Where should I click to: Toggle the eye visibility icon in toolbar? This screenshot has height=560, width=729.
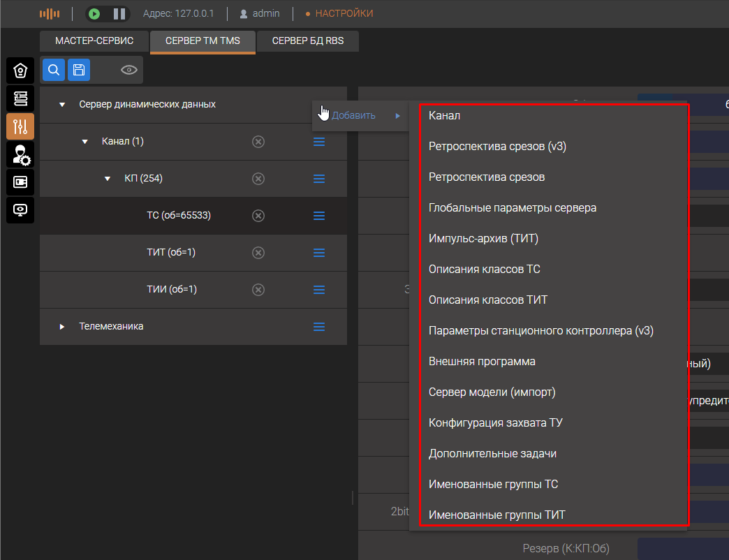point(128,70)
